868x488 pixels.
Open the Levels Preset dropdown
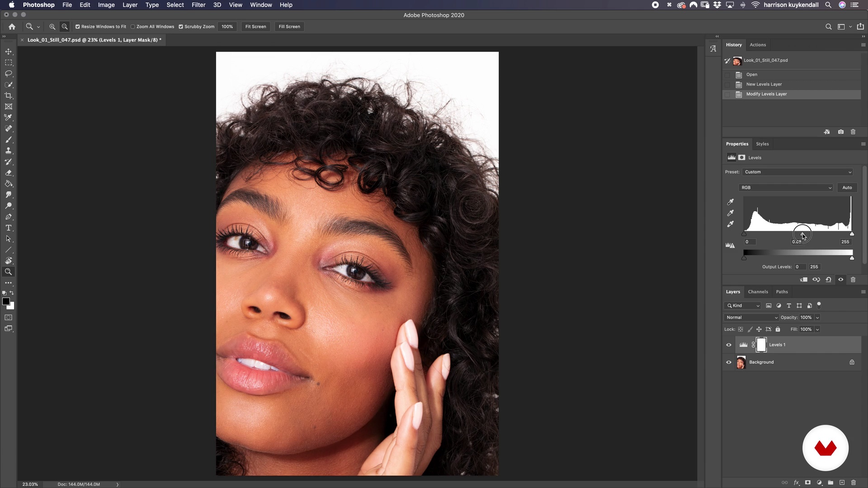[x=798, y=172]
